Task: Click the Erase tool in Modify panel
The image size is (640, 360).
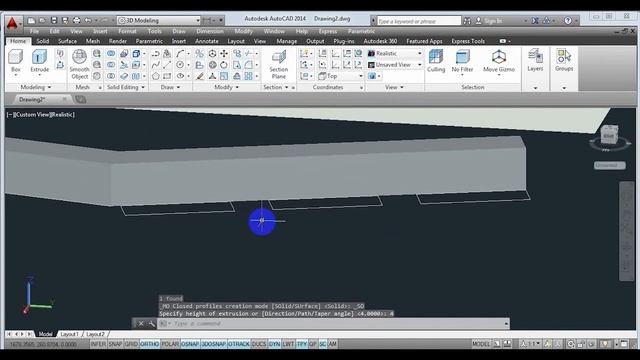Action: coord(200,76)
